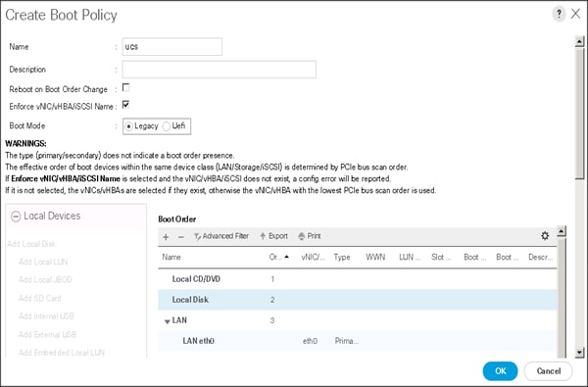The image size is (588, 387).
Task: Add Local LUN link
Action: 43,263
